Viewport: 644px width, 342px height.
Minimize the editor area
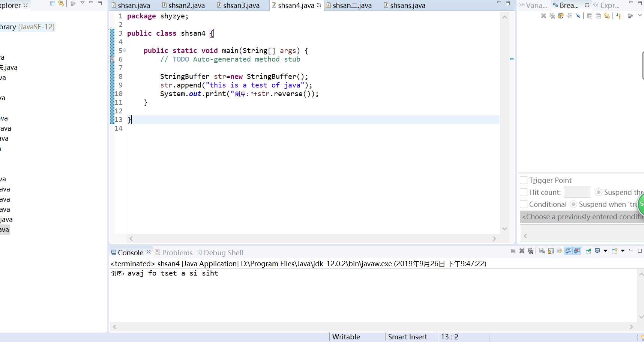point(499,3)
